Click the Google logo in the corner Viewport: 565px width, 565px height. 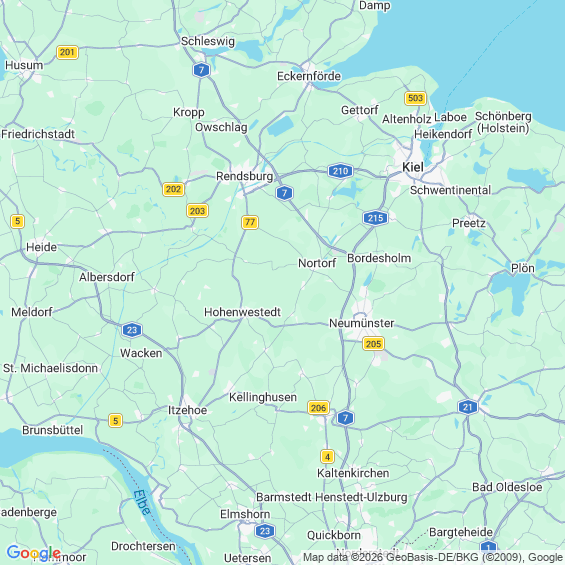[x=34, y=553]
